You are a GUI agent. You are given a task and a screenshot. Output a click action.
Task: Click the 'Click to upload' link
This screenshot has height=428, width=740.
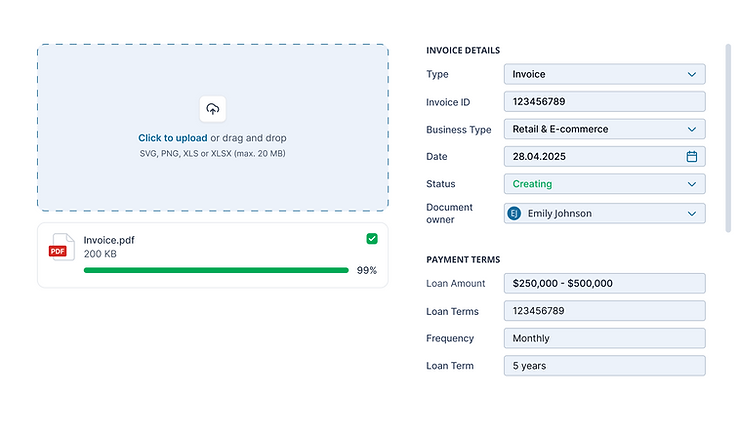click(173, 138)
